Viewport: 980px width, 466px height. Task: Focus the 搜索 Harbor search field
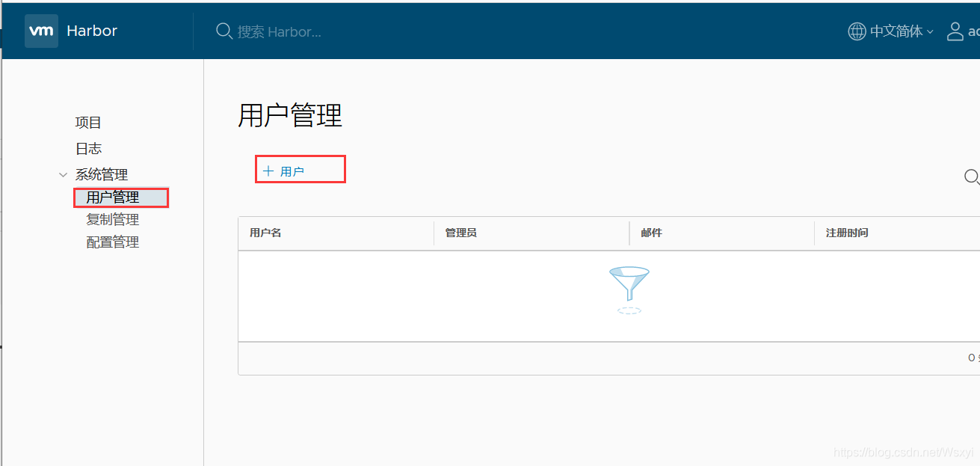coord(279,31)
